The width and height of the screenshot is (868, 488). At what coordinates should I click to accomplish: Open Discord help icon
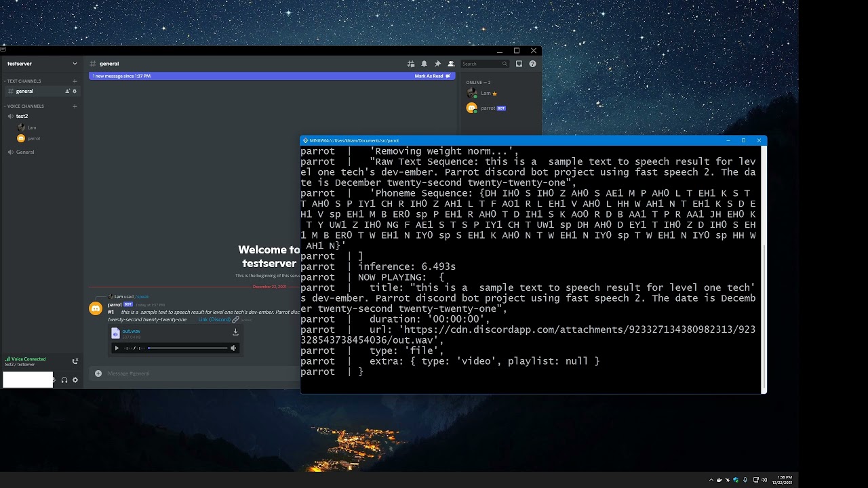click(x=532, y=64)
